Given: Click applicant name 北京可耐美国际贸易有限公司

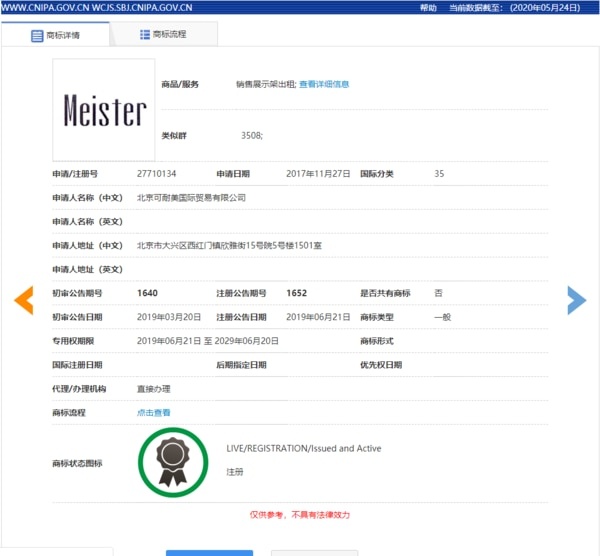Looking at the screenshot, I should 191,198.
